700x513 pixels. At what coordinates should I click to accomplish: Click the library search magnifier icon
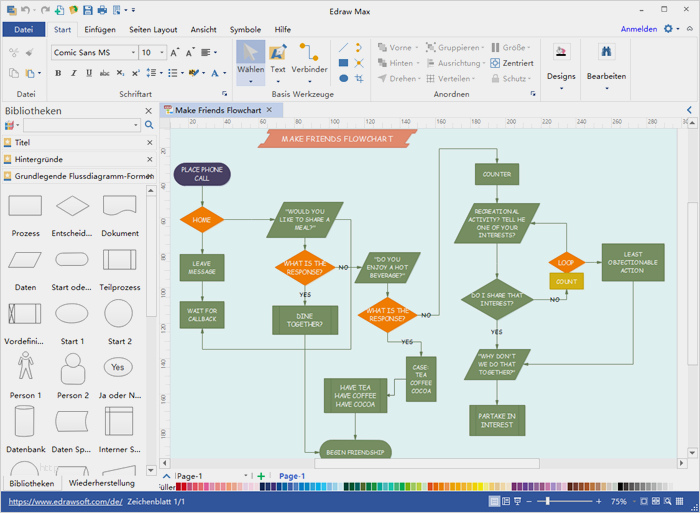point(149,125)
